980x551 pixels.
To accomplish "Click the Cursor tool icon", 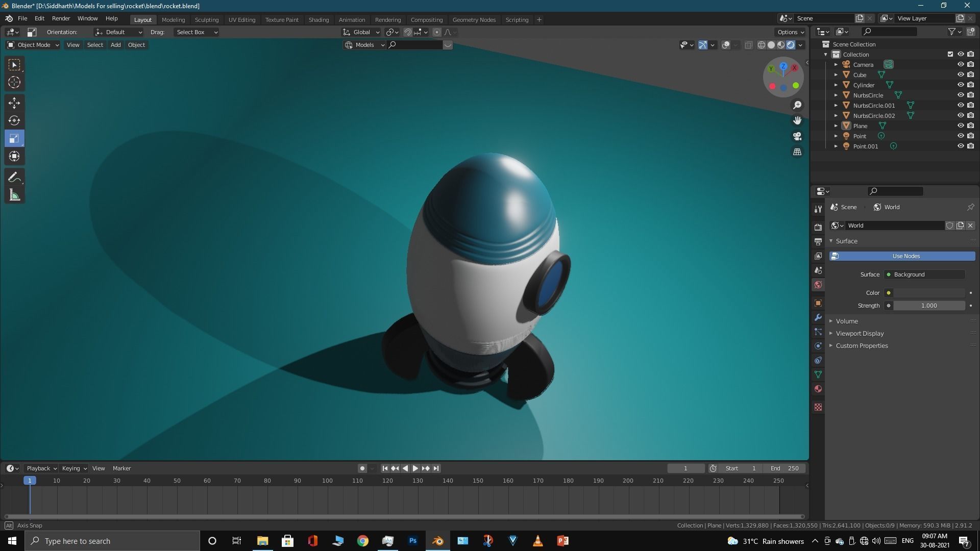I will pyautogui.click(x=14, y=82).
